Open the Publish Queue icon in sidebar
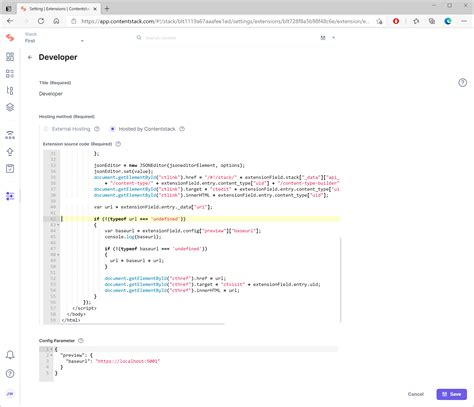The width and height of the screenshot is (474, 407). [x=10, y=135]
